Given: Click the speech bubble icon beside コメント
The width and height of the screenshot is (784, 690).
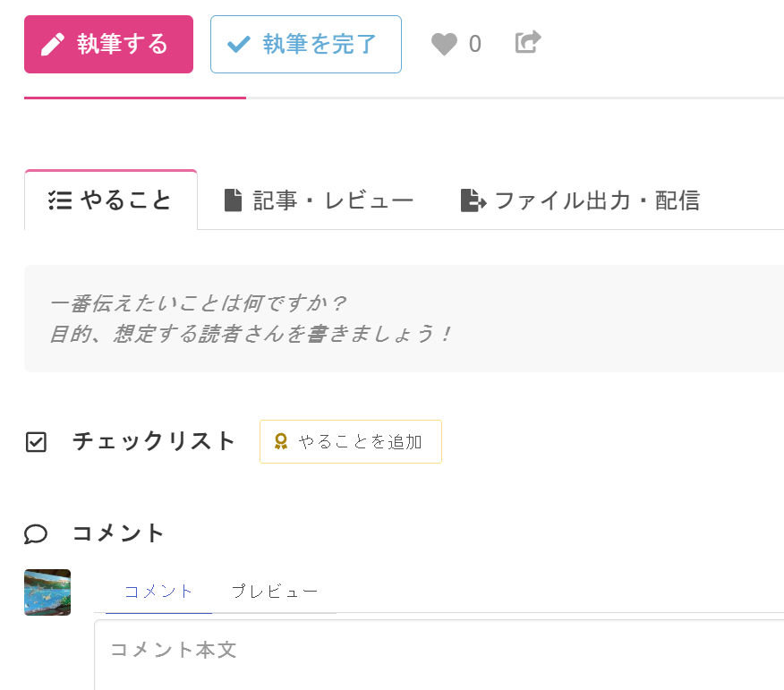Looking at the screenshot, I should [x=36, y=534].
